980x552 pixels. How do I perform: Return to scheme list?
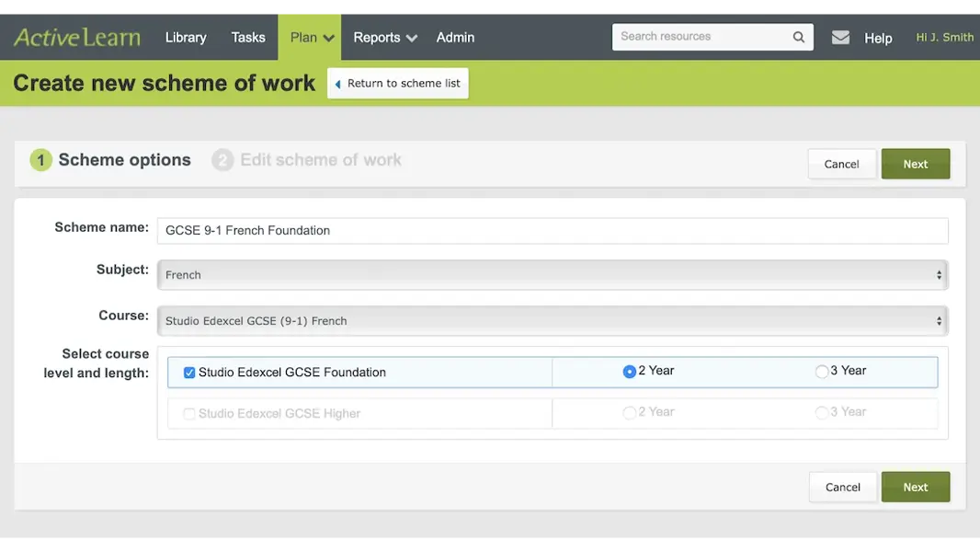click(397, 83)
